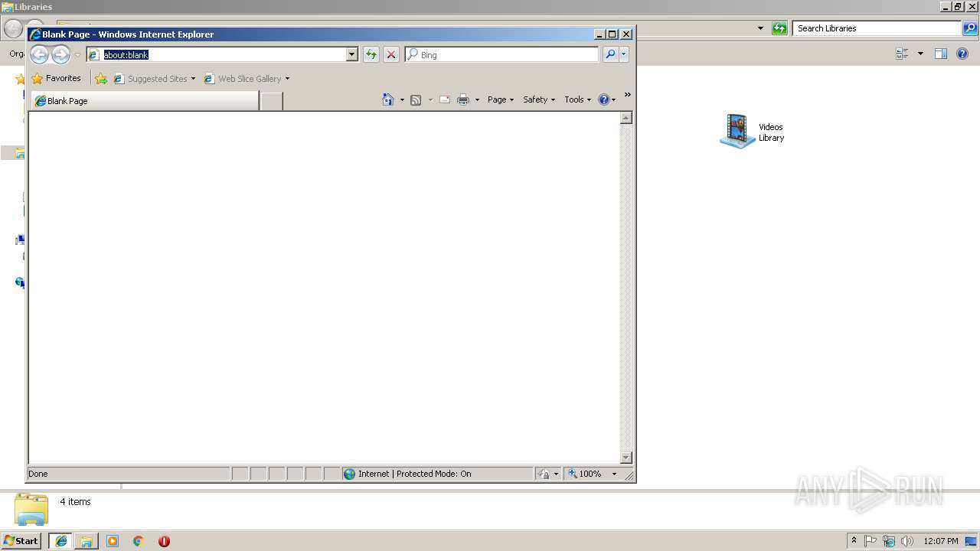Click the Search magnifier button
Screen dimensions: 980x551
pos(610,54)
